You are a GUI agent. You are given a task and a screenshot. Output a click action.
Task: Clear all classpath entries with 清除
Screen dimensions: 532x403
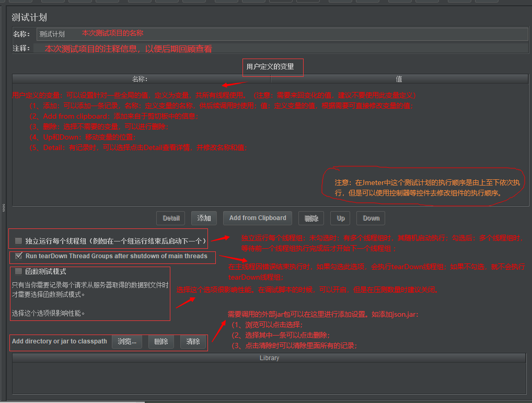click(193, 341)
